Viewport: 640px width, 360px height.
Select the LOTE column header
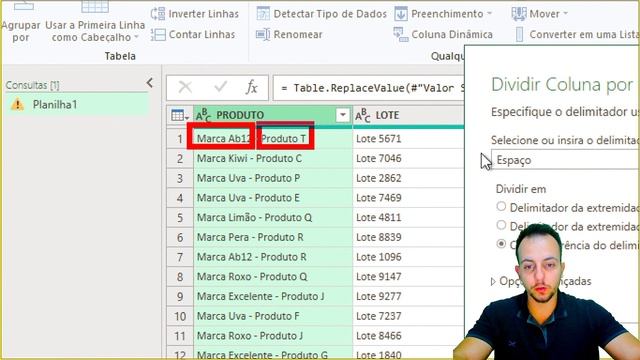(x=408, y=116)
